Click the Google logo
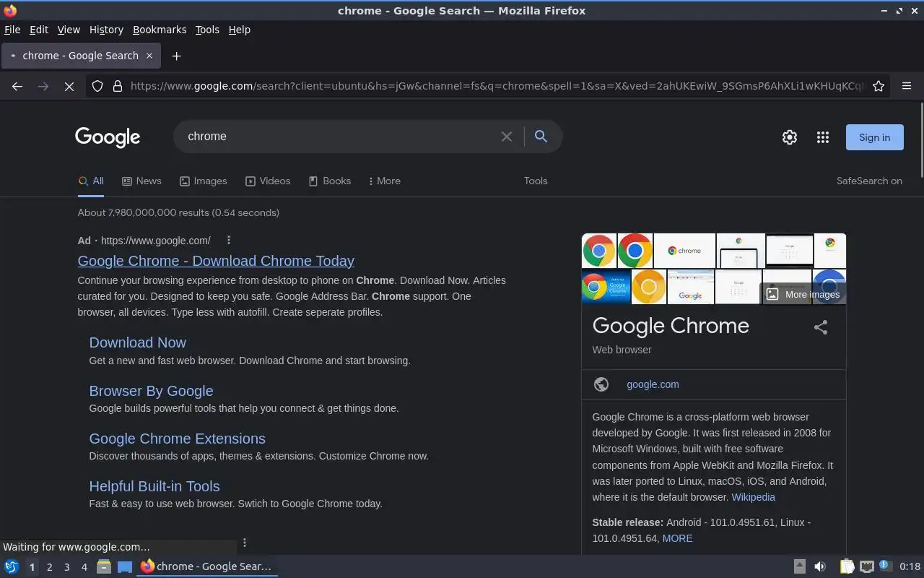Viewport: 924px width, 578px height. tap(108, 137)
